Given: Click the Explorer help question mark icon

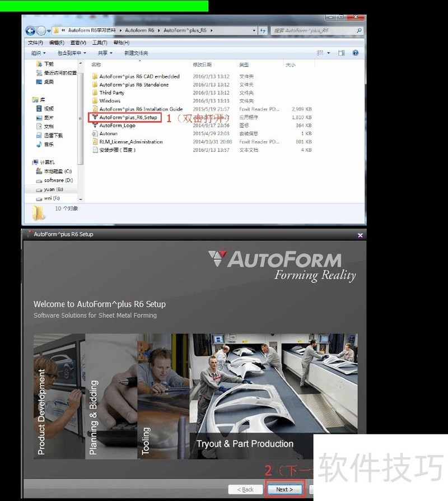Looking at the screenshot, I should pyautogui.click(x=356, y=53).
